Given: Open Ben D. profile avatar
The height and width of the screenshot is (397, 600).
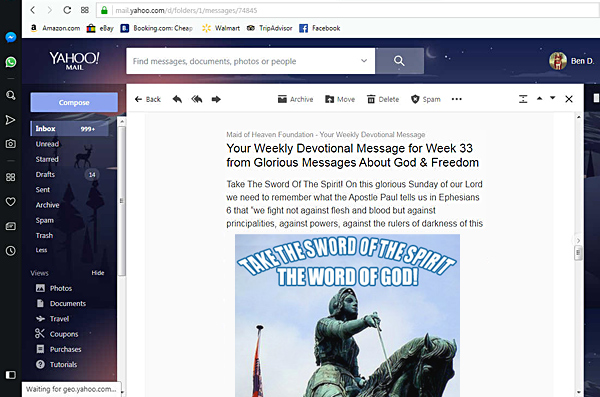Looking at the screenshot, I should 558,61.
